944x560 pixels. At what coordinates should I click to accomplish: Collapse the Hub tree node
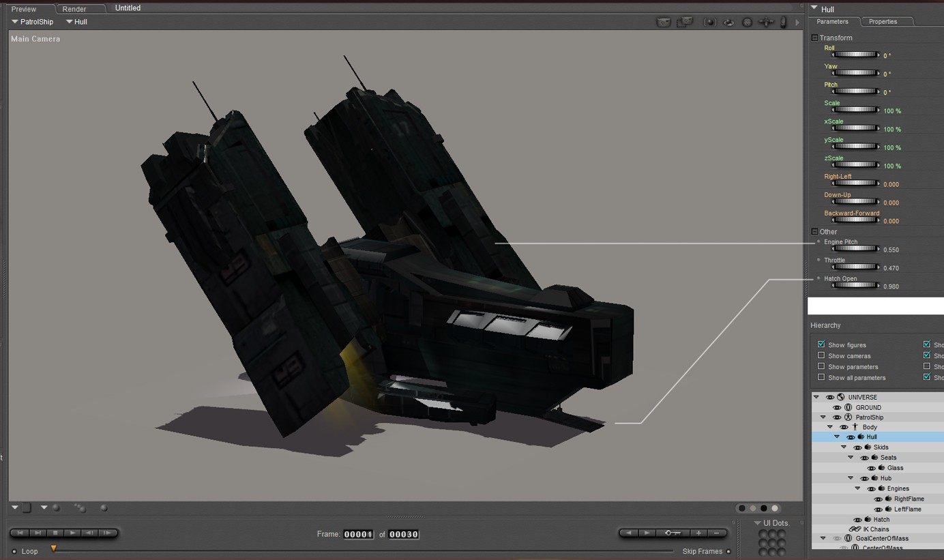pos(851,478)
